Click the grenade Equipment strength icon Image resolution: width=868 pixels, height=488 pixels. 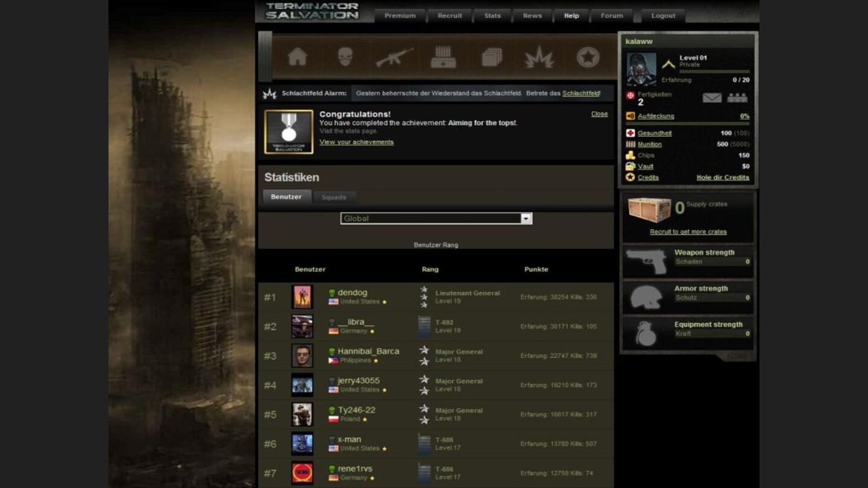[x=646, y=333]
